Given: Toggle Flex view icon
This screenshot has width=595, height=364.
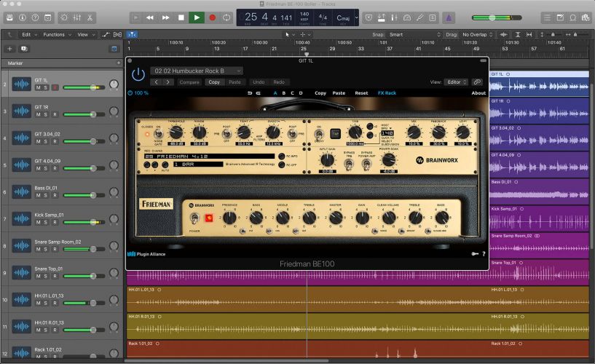Looking at the screenshot, I should pos(118,34).
